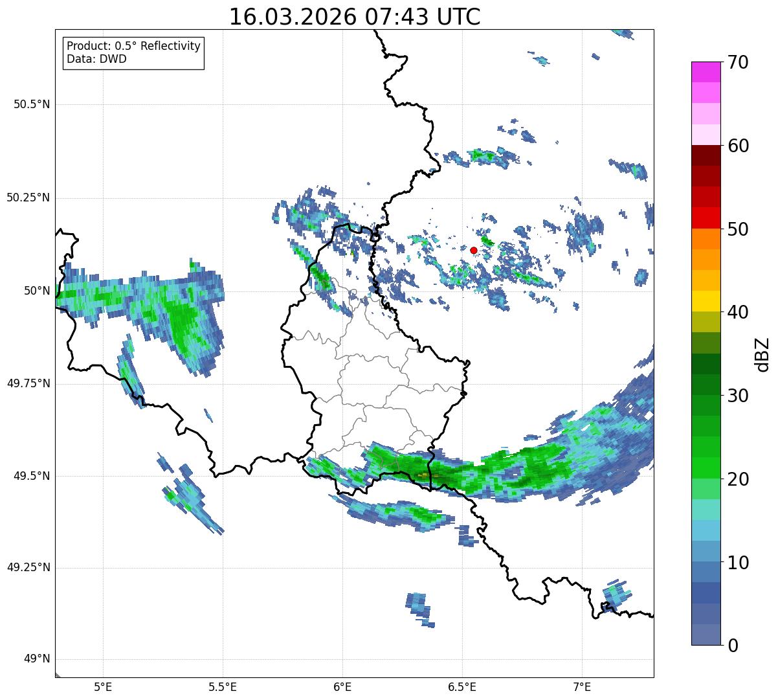This screenshot has height=700, width=778.
Task: Click the 49.5°N latitude label
Action: (32, 476)
